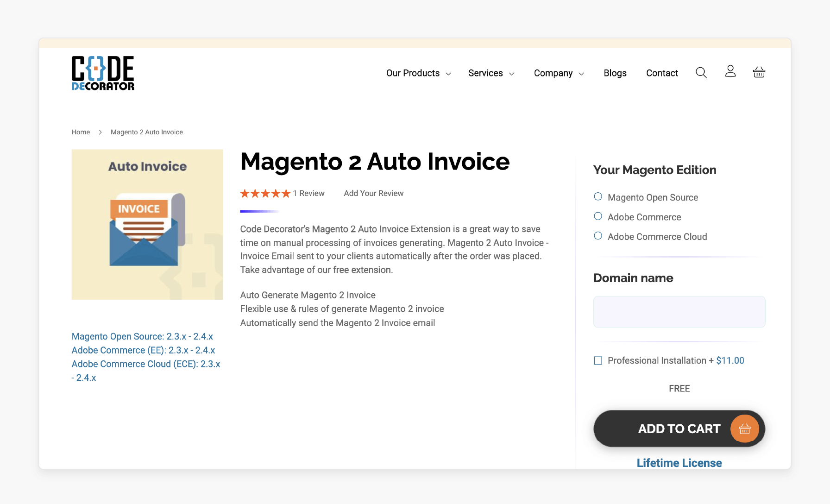Select Adobe Commerce edition
This screenshot has height=504, width=830.
click(x=598, y=216)
